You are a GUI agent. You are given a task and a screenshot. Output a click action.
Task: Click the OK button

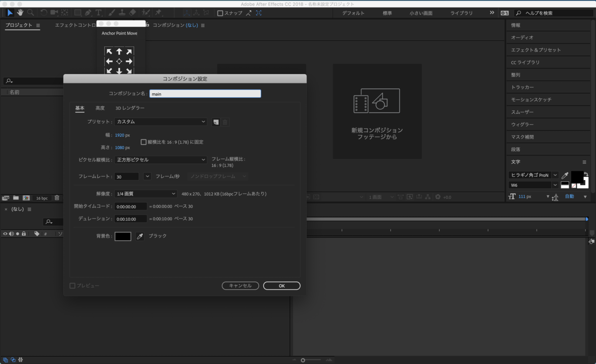[x=282, y=286]
